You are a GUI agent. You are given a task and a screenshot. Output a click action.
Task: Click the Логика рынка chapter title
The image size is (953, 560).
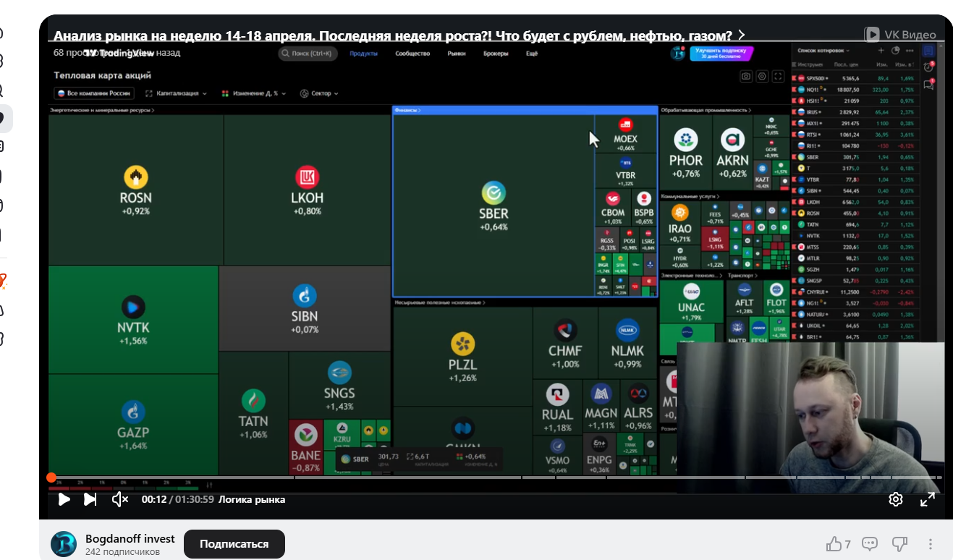coord(252,499)
